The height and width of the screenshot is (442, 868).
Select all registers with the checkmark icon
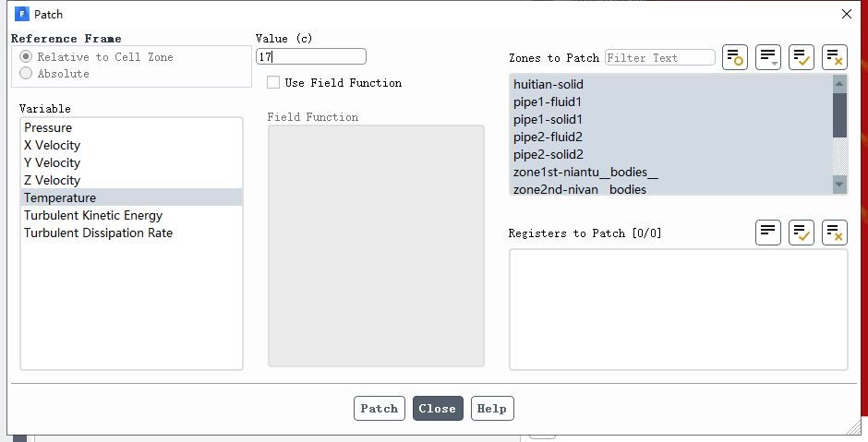[802, 233]
